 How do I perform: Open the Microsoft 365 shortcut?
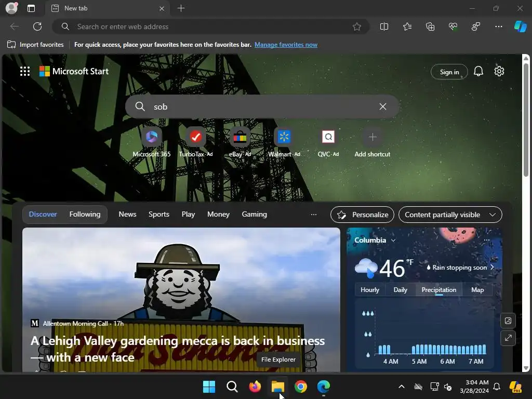[x=152, y=142]
